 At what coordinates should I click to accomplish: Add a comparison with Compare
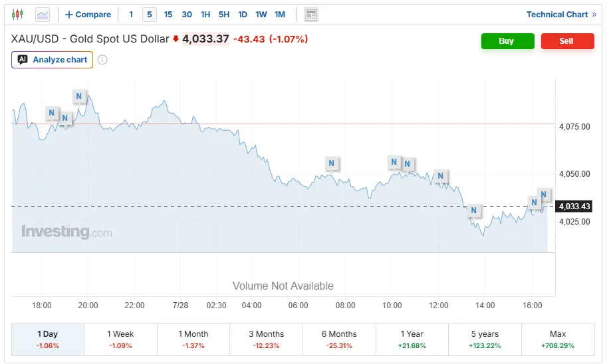click(88, 15)
